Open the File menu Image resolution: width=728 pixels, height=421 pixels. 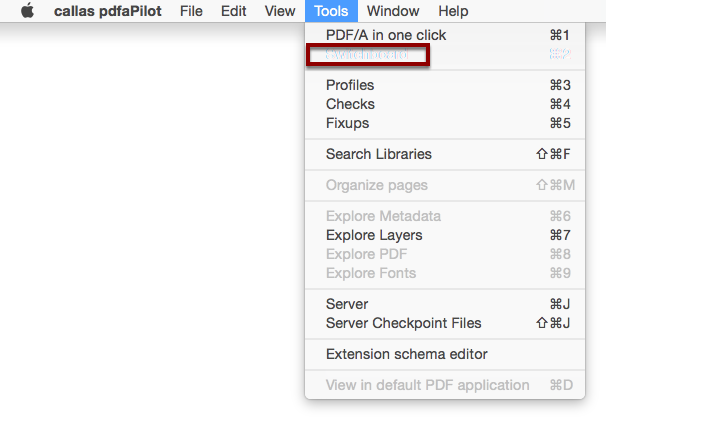[x=191, y=11]
